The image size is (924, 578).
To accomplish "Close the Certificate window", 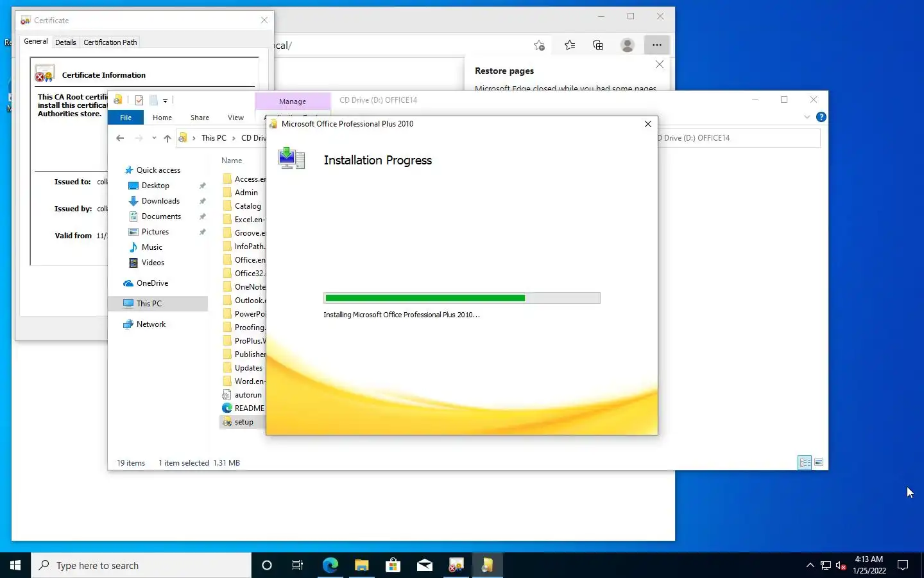I will [x=264, y=20].
